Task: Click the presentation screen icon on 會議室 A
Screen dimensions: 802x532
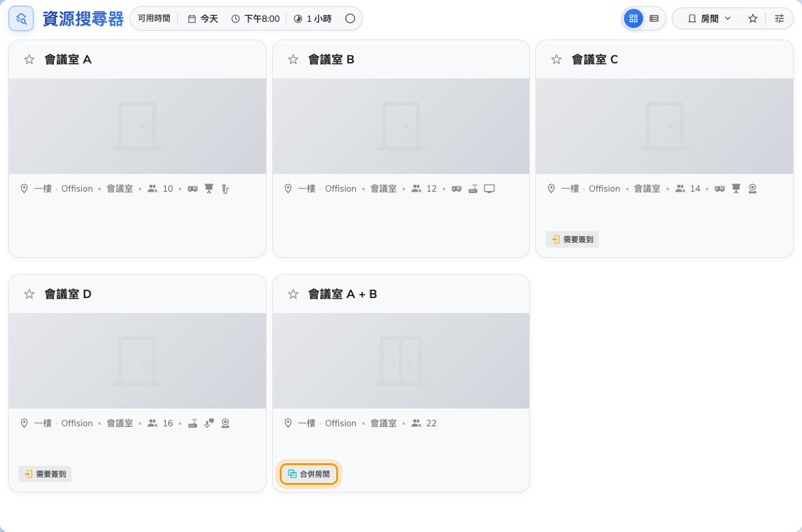Action: [x=209, y=189]
